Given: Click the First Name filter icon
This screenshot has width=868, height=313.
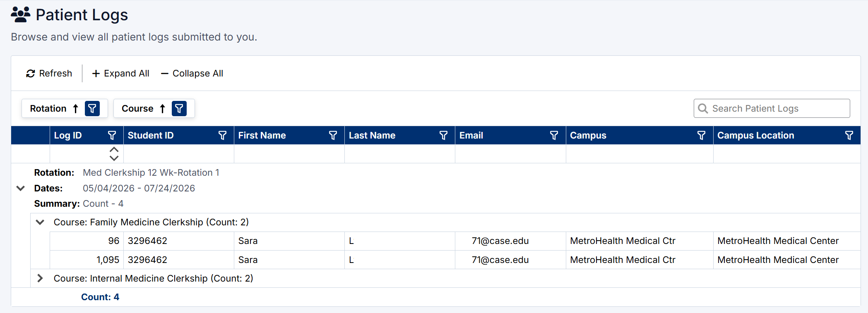Looking at the screenshot, I should [x=333, y=136].
